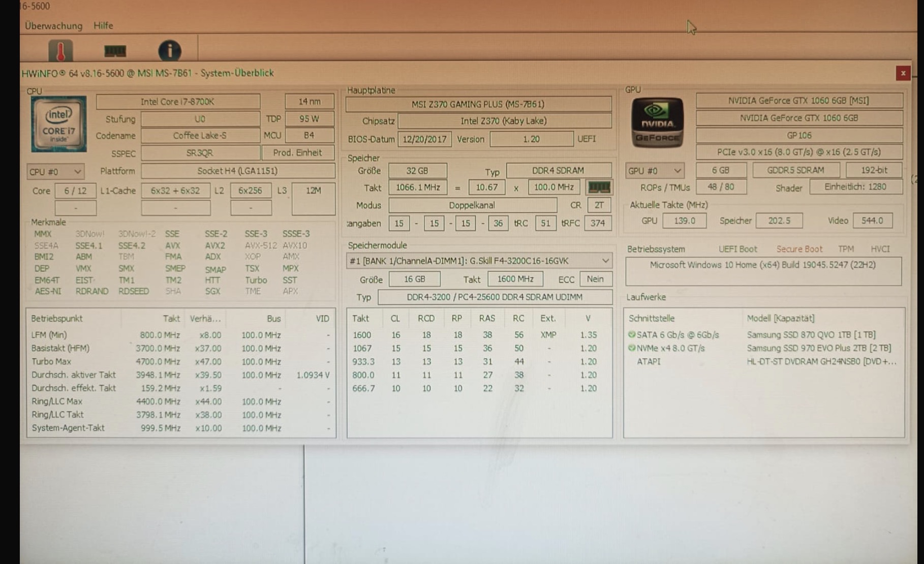Close the System-Überblick window
Viewport: 924px width, 564px height.
coord(903,73)
